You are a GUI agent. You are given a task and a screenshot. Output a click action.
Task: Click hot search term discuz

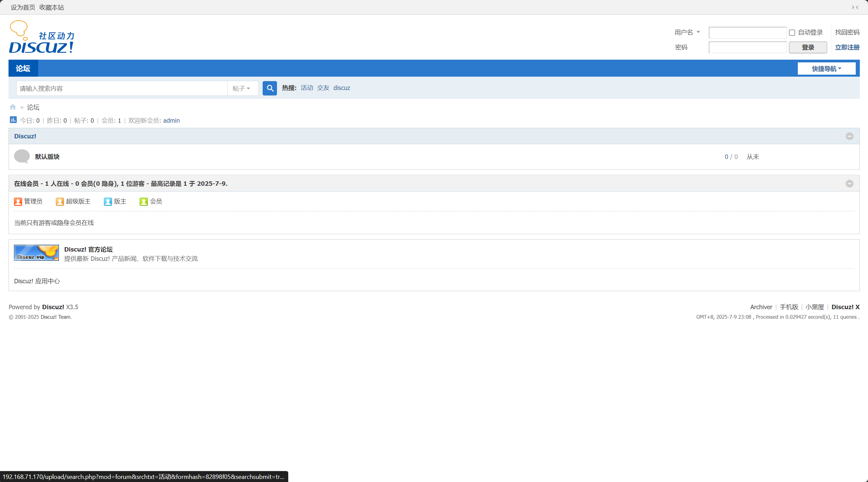342,88
